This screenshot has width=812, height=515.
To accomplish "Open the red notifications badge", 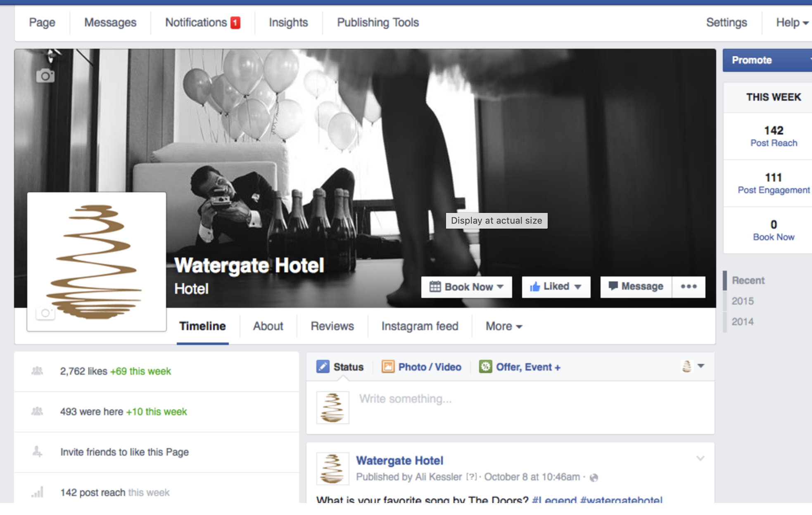I will (235, 23).
